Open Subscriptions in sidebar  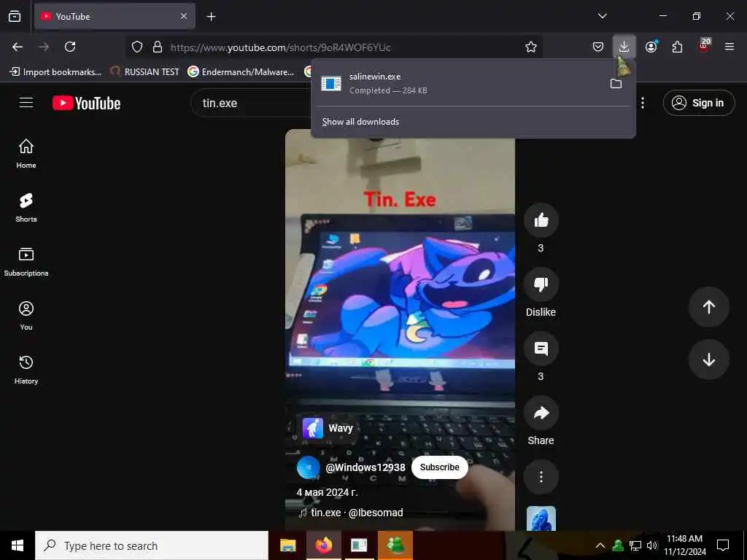(26, 262)
